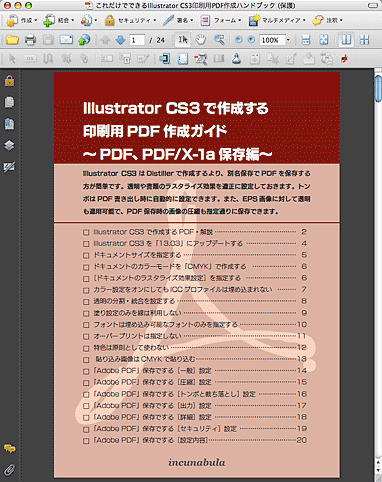Click the open book reading icon

pos(219,59)
